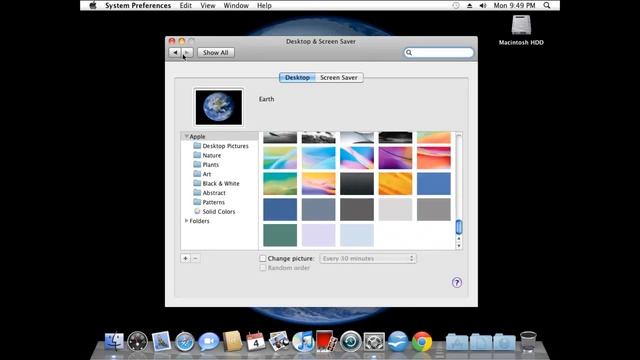640x360 pixels.
Task: Select the Desktop tab
Action: [x=297, y=78]
